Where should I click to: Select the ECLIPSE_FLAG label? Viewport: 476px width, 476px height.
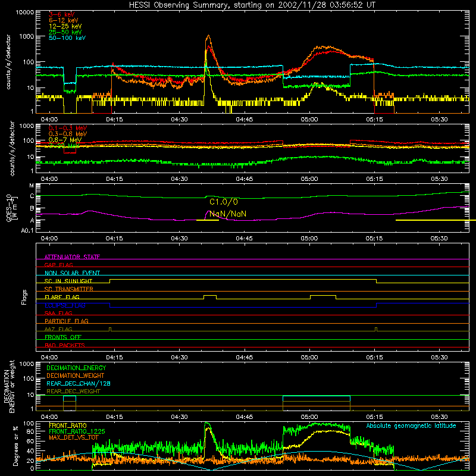[x=65, y=305]
